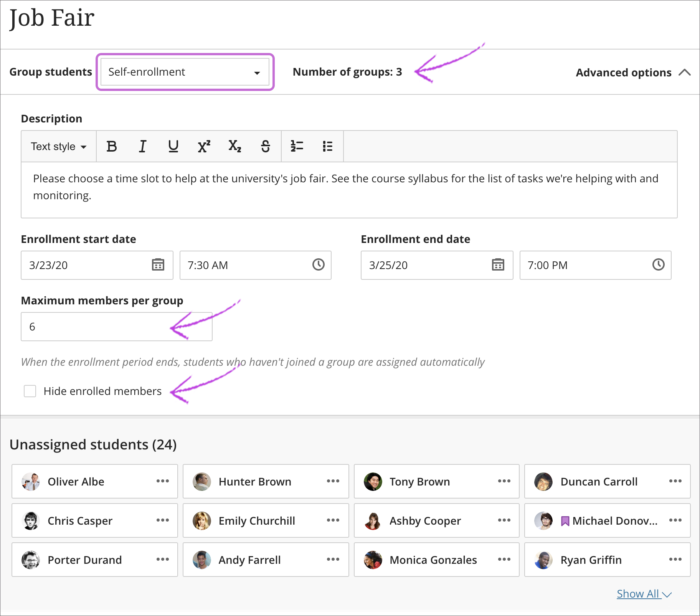Screen dimensions: 700x616
Task: Apply subscript formatting
Action: click(x=234, y=146)
